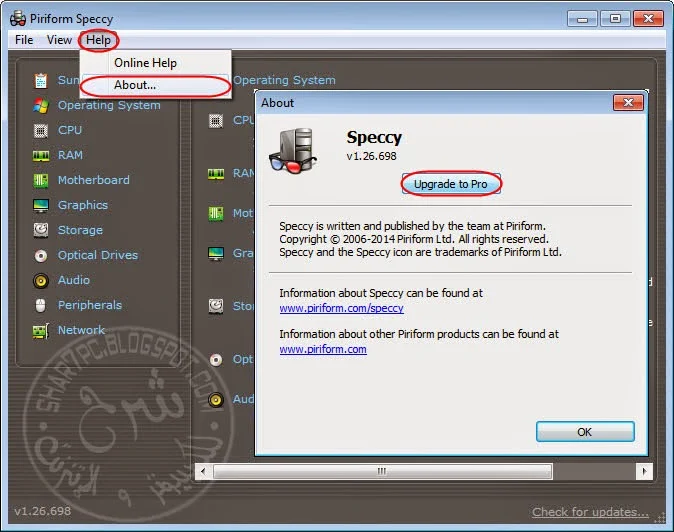Screen dimensions: 674x532
Task: Click the Windows flag Operating System icon
Action: point(41,105)
